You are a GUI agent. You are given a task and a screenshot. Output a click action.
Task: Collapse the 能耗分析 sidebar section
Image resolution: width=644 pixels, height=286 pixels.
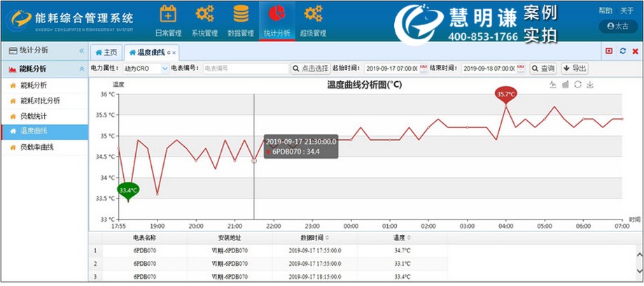tap(80, 69)
